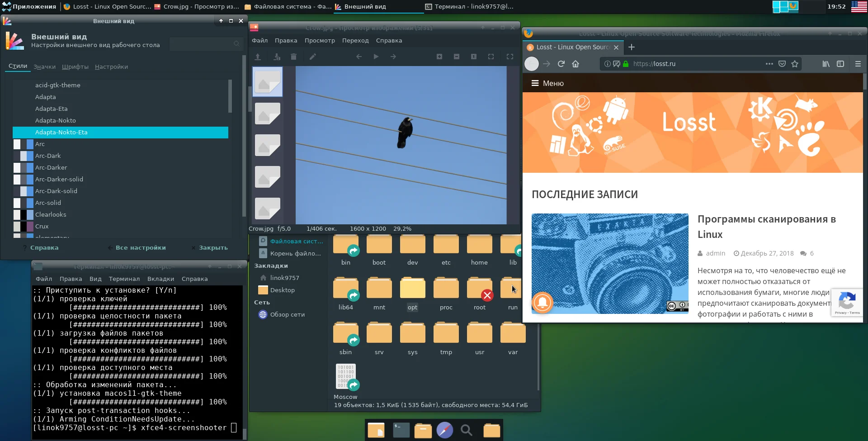Select the second thumbnail in image viewer
The height and width of the screenshot is (441, 868).
267,113
